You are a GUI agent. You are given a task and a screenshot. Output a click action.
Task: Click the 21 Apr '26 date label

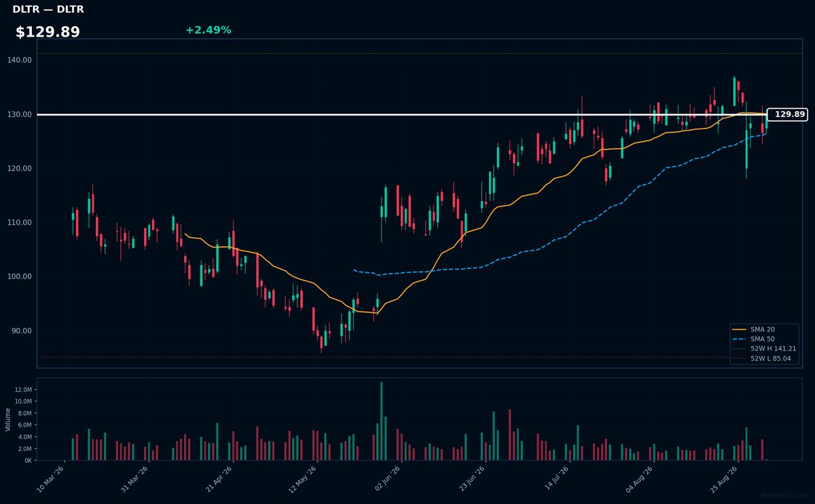coord(218,480)
